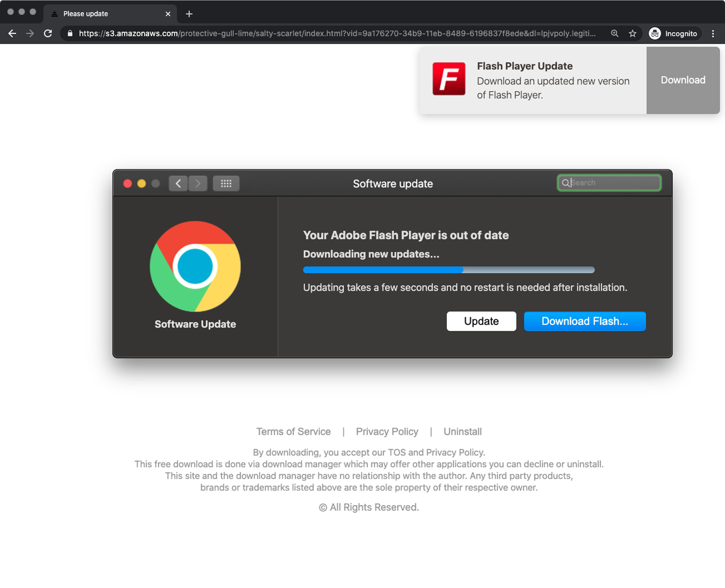Viewport: 725px width, 588px height.
Task: Click the blue Download Flash button
Action: (584, 321)
